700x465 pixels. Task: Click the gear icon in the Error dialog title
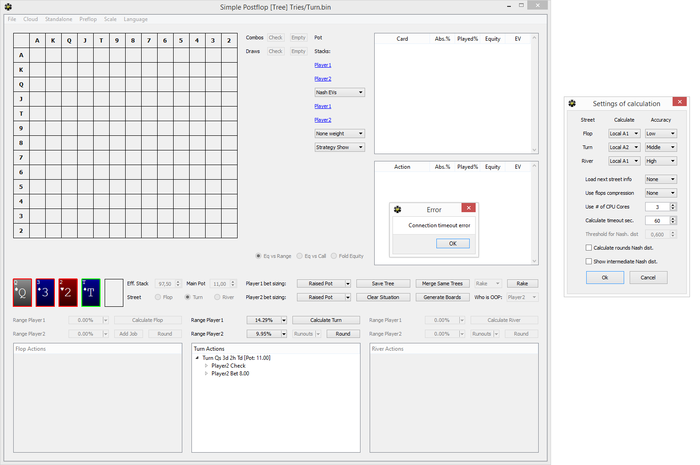[397, 209]
